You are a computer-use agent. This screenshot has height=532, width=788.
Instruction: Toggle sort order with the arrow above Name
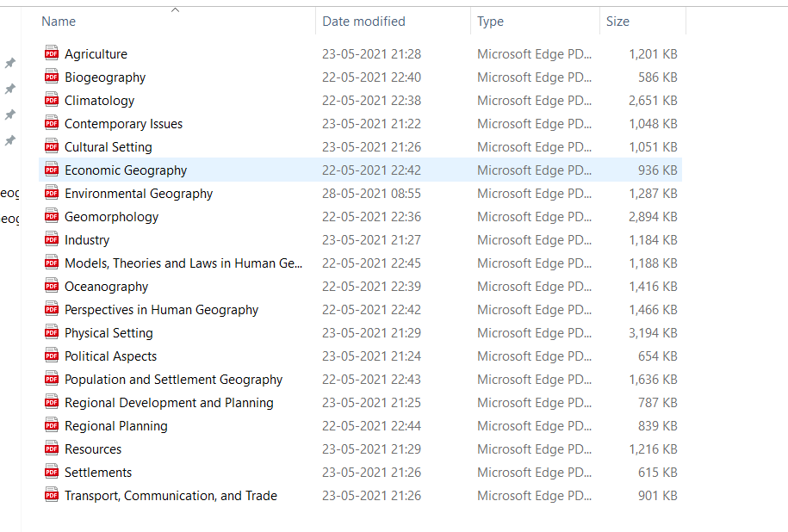175,9
